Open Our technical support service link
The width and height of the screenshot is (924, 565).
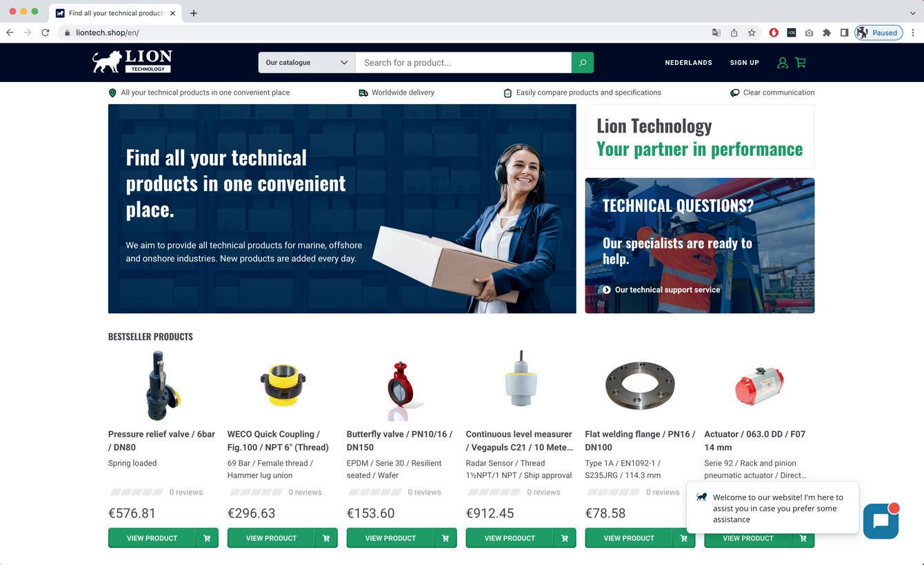(667, 290)
